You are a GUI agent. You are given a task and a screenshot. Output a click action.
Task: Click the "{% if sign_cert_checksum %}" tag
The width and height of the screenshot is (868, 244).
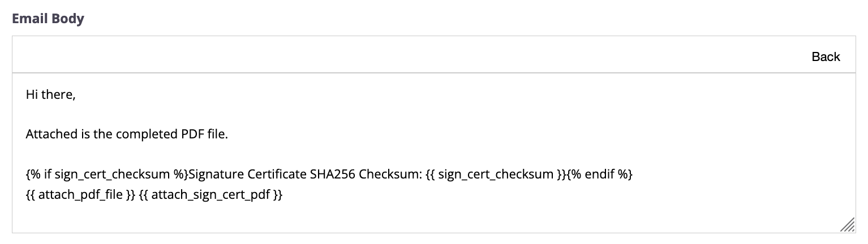(x=106, y=175)
